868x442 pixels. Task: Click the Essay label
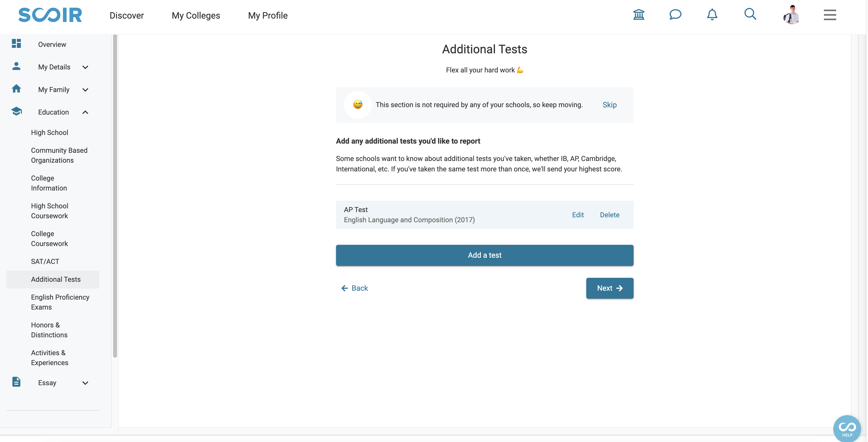[47, 383]
